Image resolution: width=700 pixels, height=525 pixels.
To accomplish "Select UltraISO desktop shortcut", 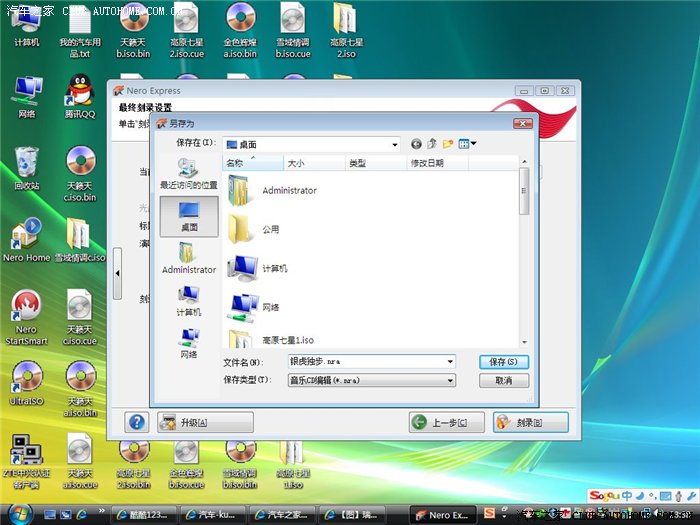I will [26, 384].
